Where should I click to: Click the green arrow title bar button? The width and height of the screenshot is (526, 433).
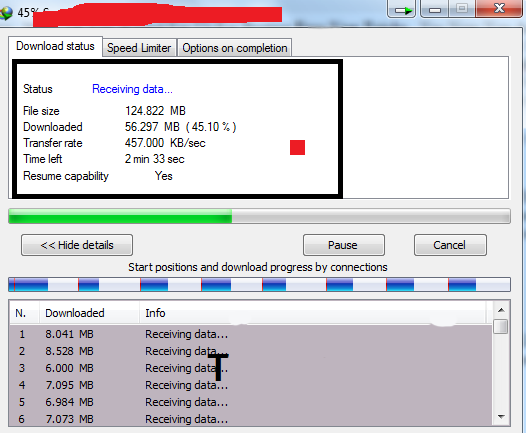pos(402,9)
